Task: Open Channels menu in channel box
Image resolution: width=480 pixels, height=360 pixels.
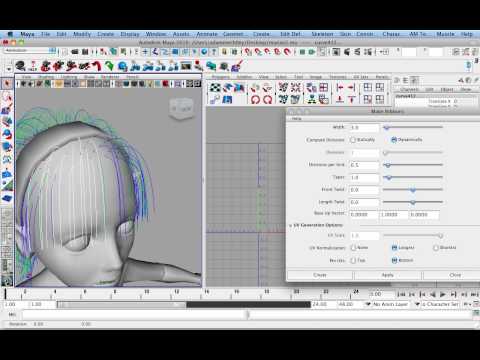Action: (409, 90)
